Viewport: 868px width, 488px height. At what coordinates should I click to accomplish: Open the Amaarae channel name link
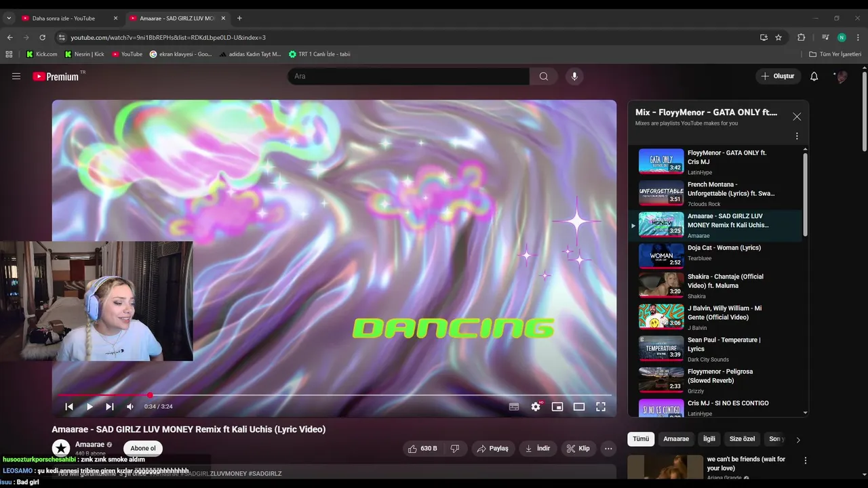(90, 445)
